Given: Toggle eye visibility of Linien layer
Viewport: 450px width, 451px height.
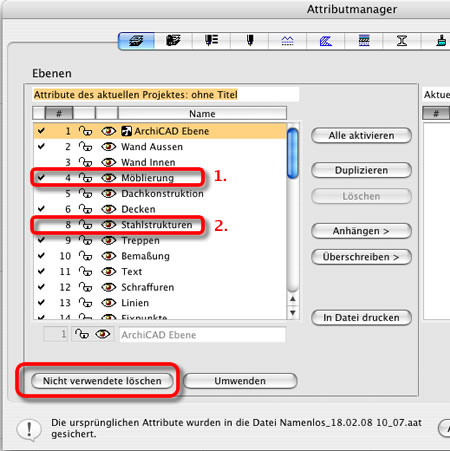Looking at the screenshot, I should tap(108, 303).
